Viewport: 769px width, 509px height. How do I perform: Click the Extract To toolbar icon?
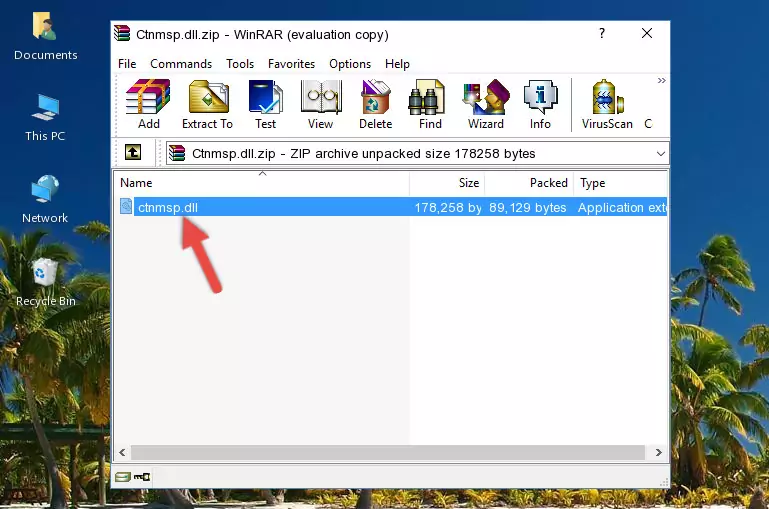coord(207,104)
